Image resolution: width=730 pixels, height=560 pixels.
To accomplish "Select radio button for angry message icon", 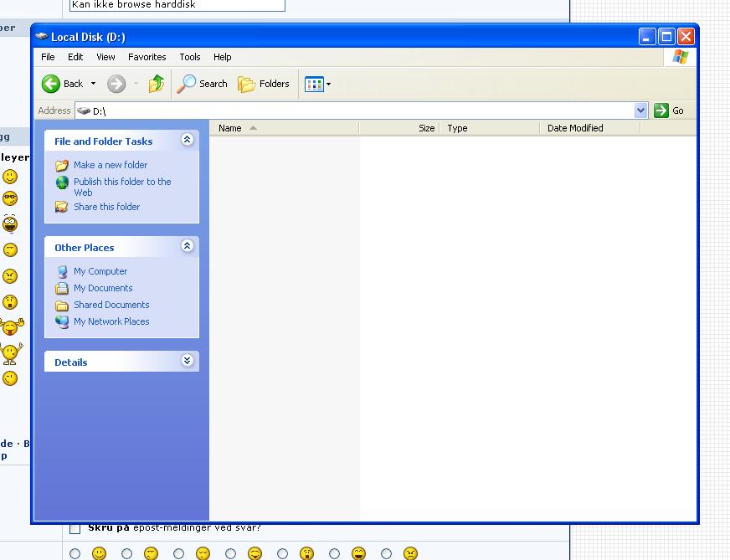I will pyautogui.click(x=387, y=553).
